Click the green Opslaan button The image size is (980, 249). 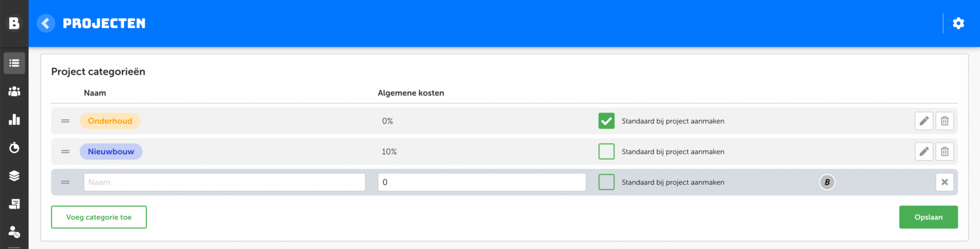[928, 217]
